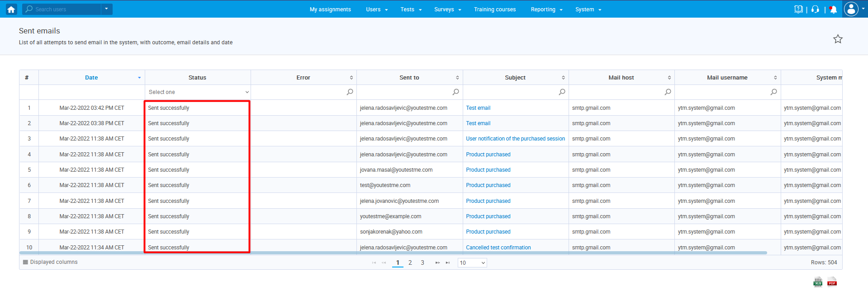Change the rows per page dropdown
Image resolution: width=868 pixels, height=300 pixels.
[472, 262]
